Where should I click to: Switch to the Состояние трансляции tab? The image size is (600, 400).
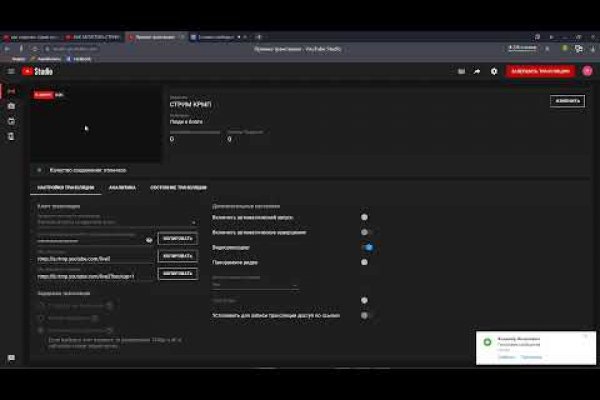179,187
